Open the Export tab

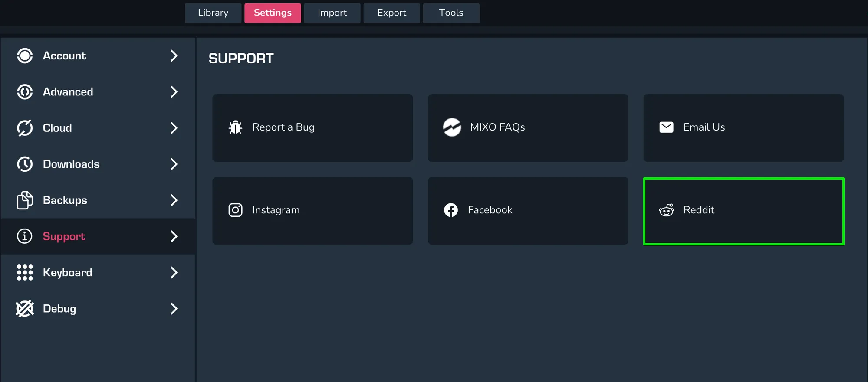(x=391, y=13)
